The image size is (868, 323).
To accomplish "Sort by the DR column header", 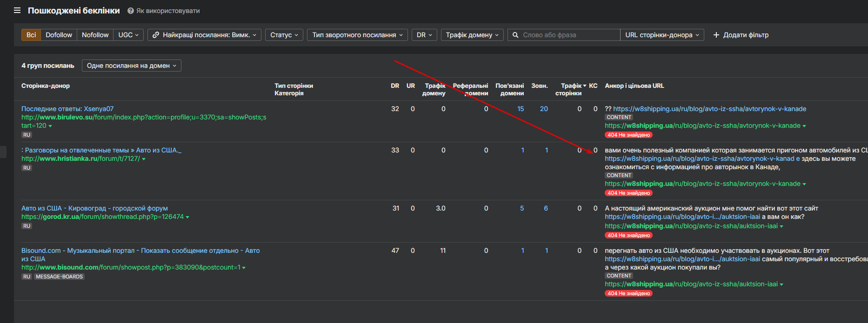I will click(x=395, y=86).
